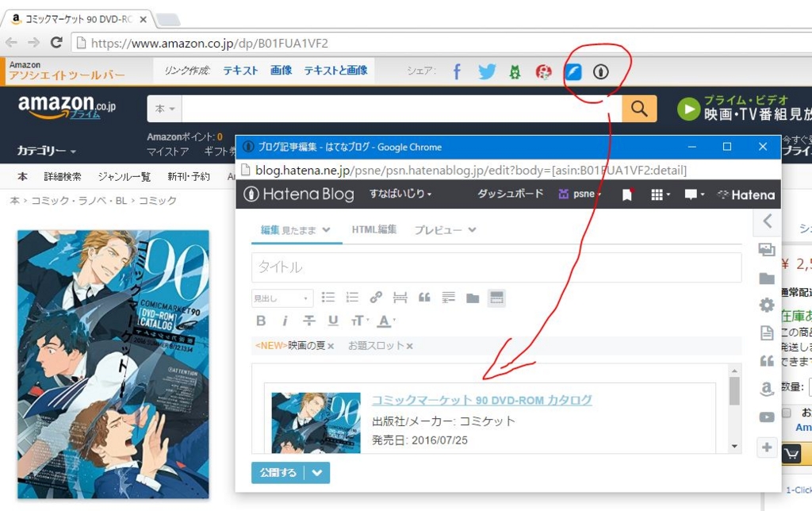812x511 pixels.
Task: Click the footnote icon in editor toolbar
Action: 448,297
